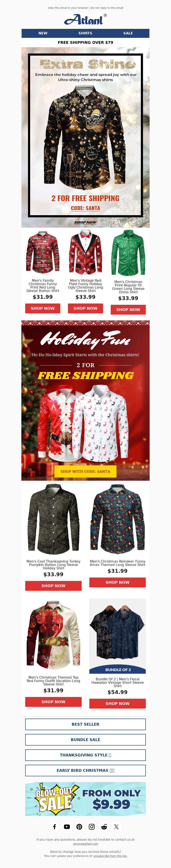Click the service@atlanl.com email link
This screenshot has width=171, height=868.
(x=85, y=844)
